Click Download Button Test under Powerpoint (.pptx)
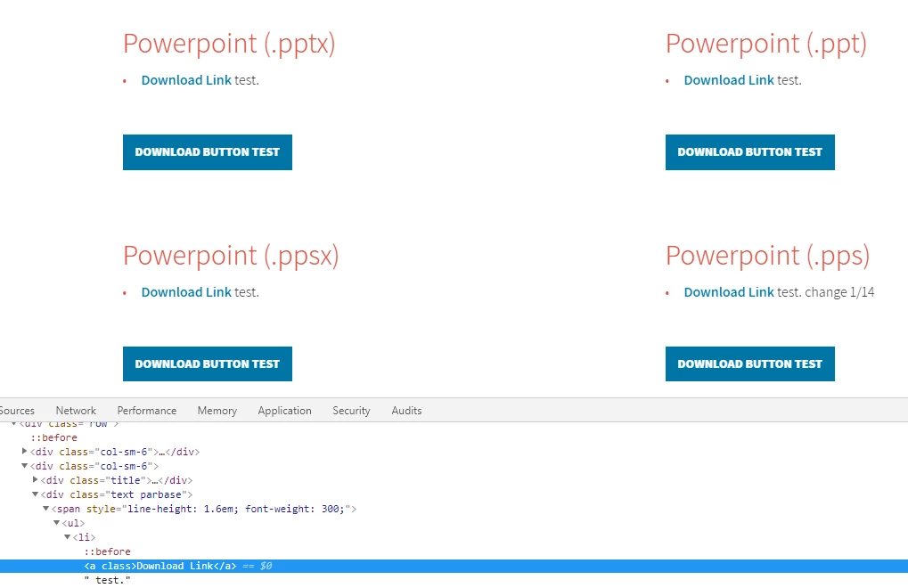Image resolution: width=908 pixels, height=588 pixels. point(208,152)
